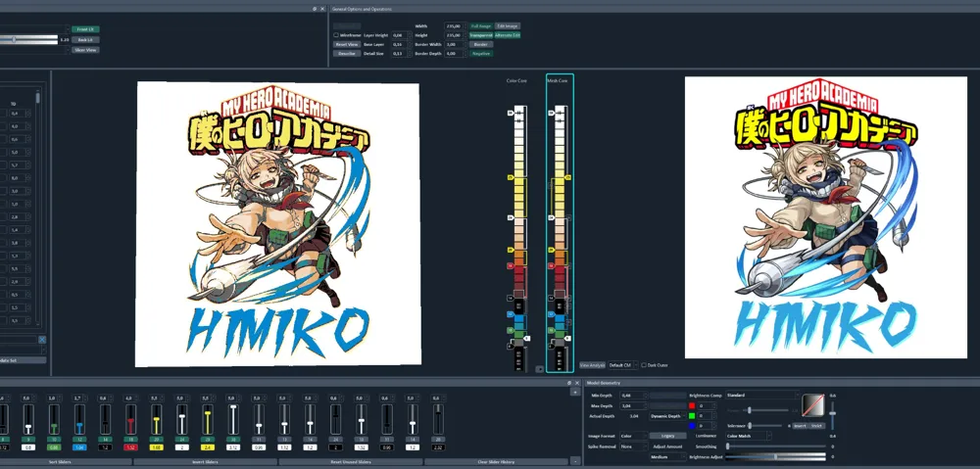Click the Reset View button

tap(347, 44)
